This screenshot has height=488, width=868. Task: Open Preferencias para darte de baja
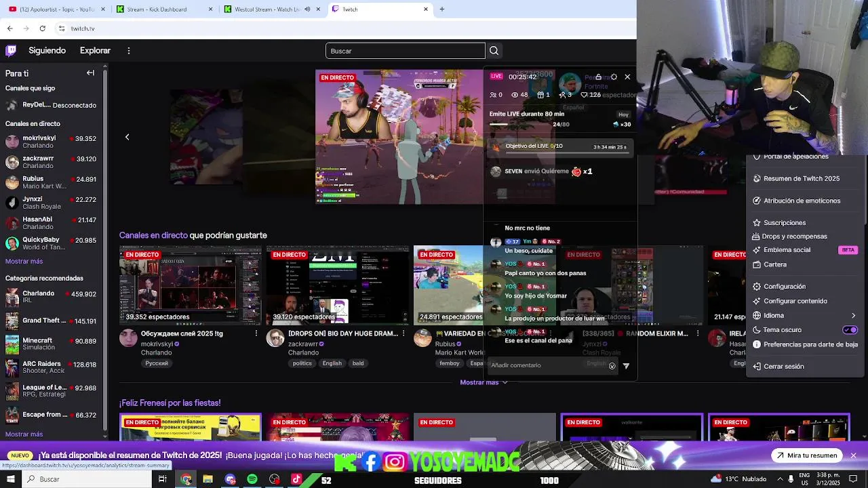804,344
